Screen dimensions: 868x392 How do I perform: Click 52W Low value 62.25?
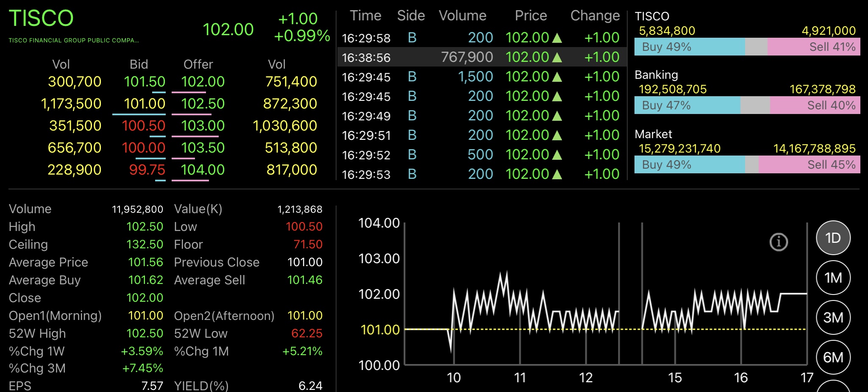(x=307, y=334)
